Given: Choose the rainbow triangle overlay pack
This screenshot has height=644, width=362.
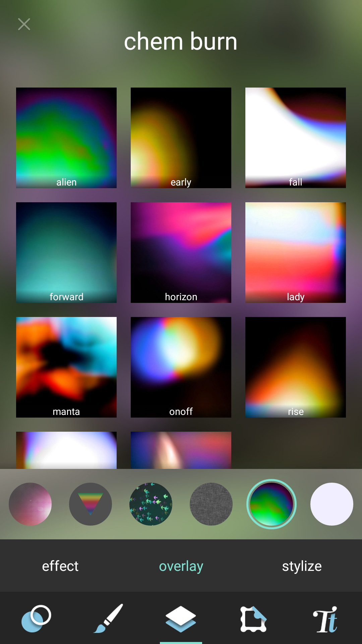Looking at the screenshot, I should pyautogui.click(x=90, y=504).
